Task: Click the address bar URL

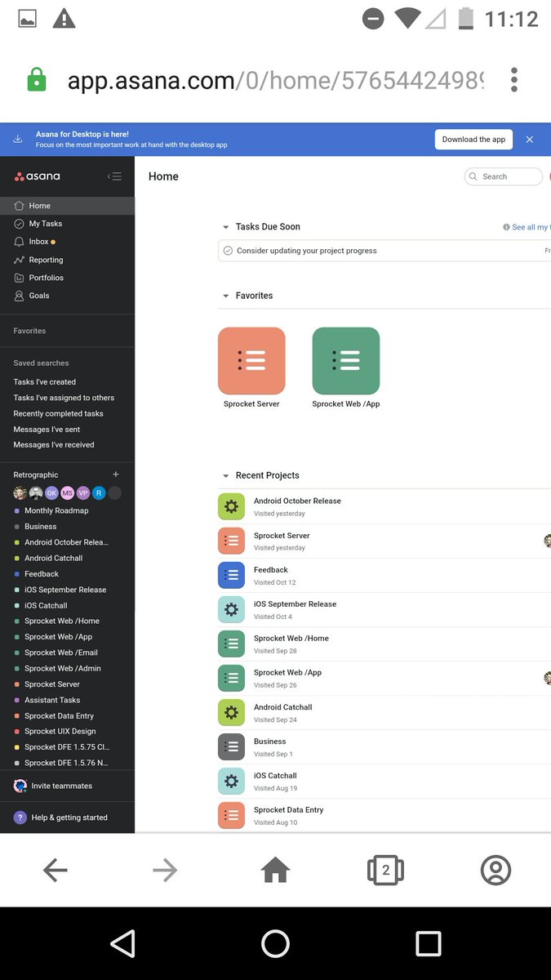Action: (x=276, y=81)
